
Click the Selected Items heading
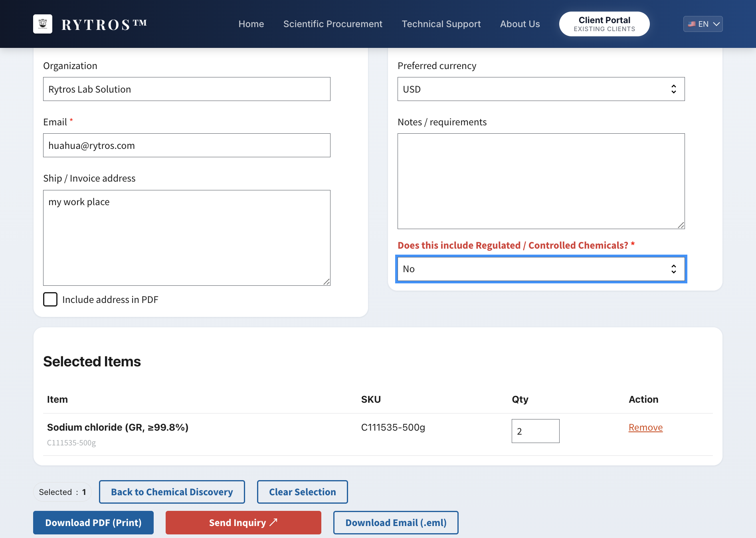[x=92, y=362]
